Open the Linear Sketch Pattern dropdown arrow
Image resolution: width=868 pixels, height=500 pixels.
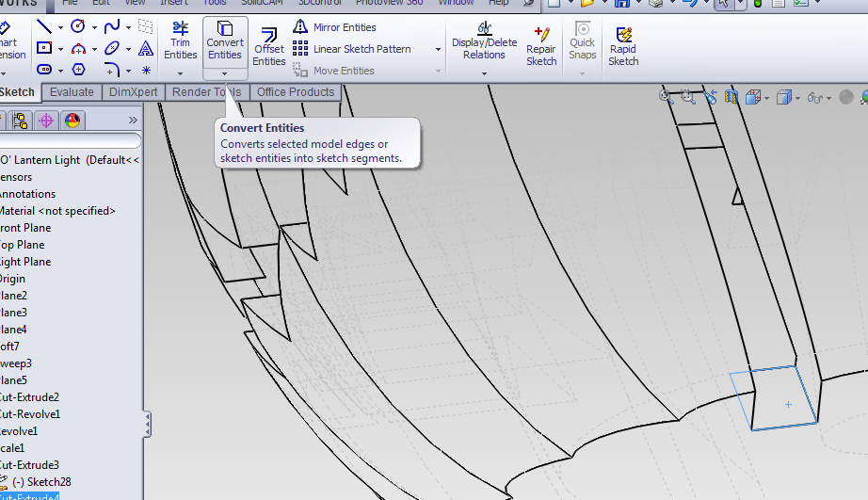pyautogui.click(x=438, y=49)
